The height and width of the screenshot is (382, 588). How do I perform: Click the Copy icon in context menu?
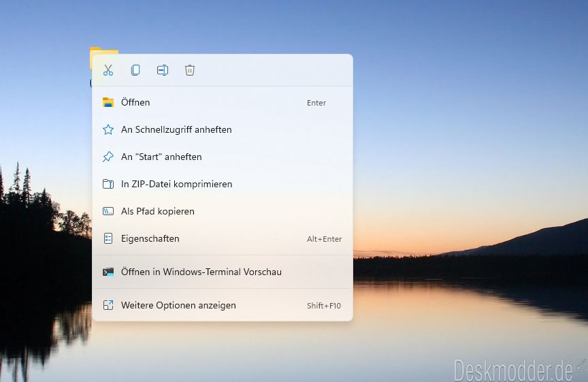coord(135,70)
